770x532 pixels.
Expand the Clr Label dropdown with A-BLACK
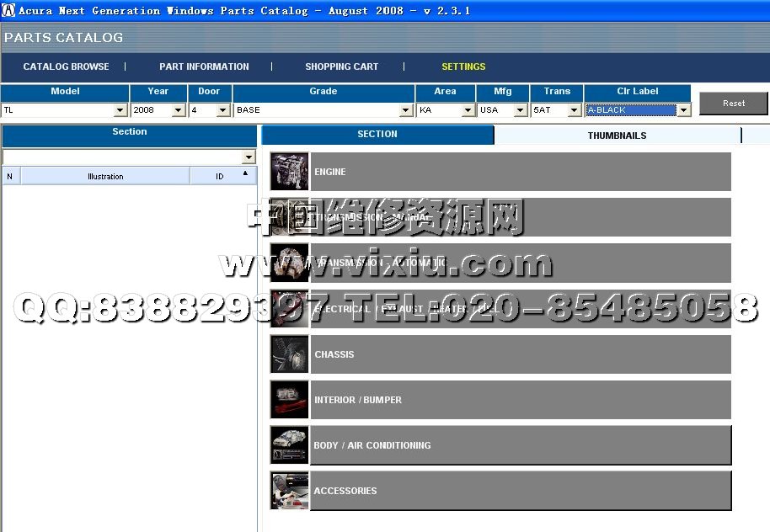tap(683, 110)
